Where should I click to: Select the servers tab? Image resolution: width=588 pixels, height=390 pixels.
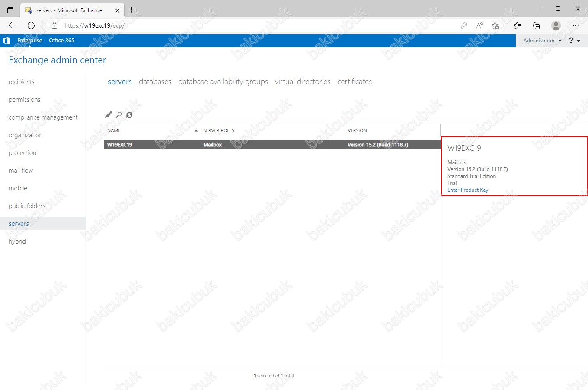point(120,82)
